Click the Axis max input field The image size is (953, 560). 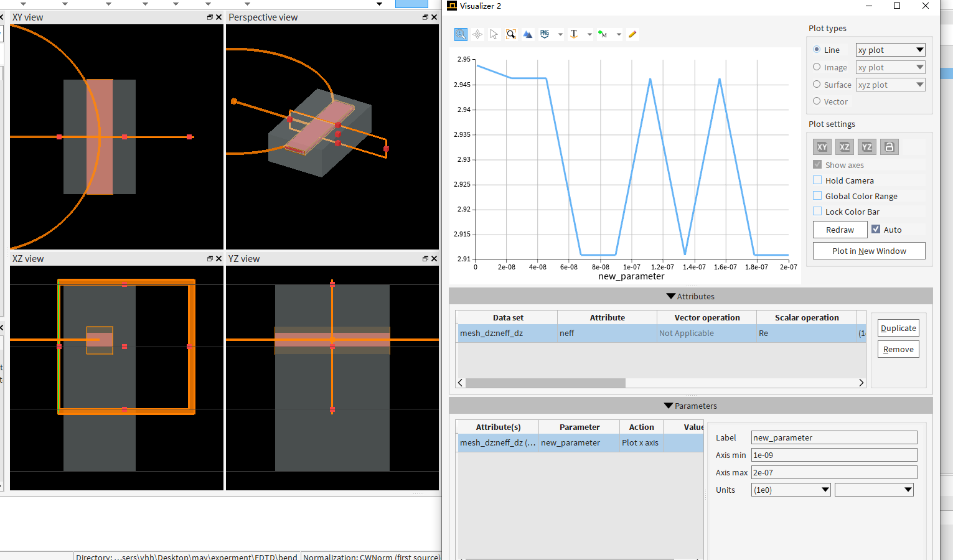point(833,472)
